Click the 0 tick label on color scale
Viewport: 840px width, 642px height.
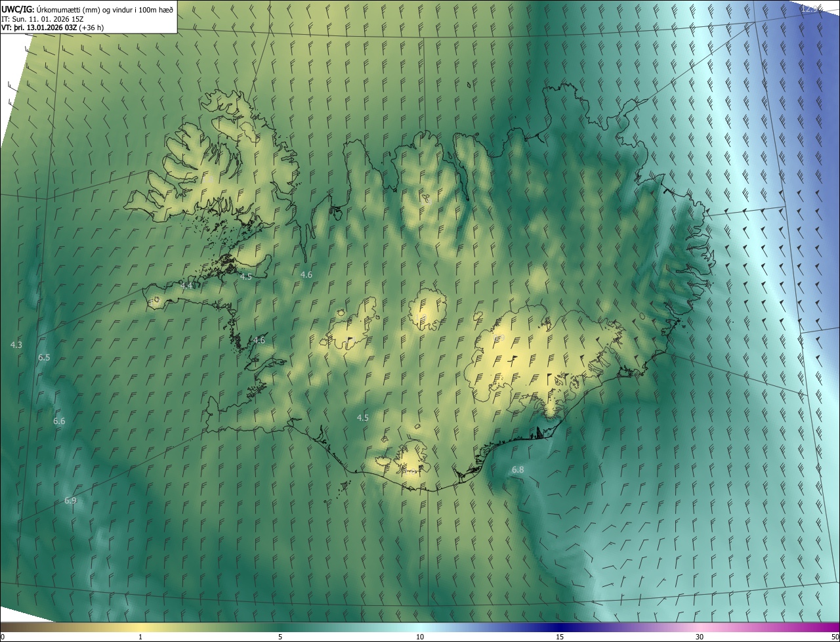3,637
